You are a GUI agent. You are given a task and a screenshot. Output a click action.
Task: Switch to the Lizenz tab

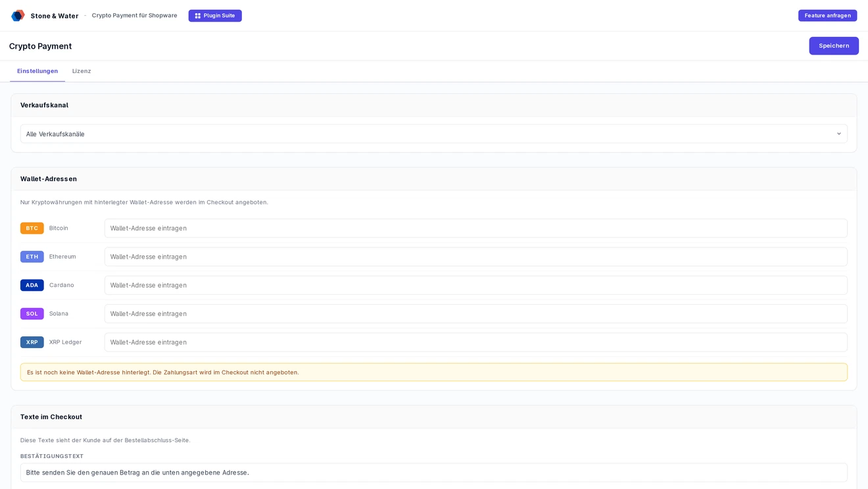pyautogui.click(x=82, y=71)
